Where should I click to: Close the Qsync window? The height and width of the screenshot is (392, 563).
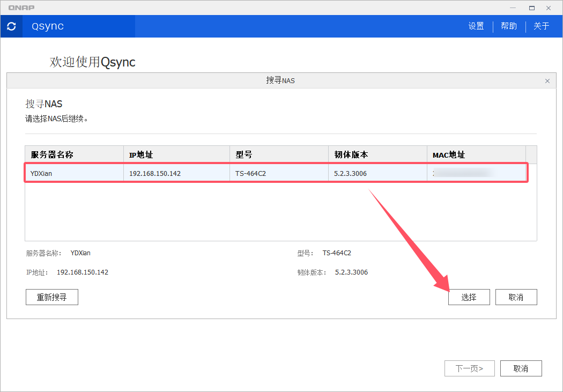click(x=549, y=8)
